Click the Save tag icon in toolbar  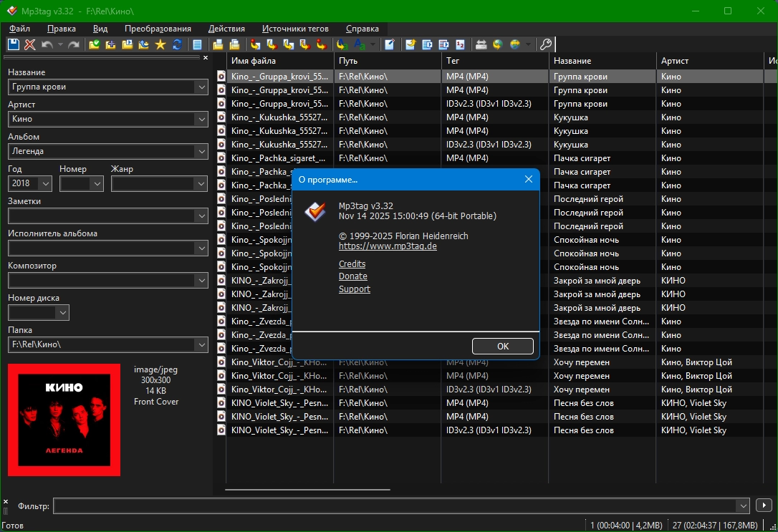(x=13, y=44)
